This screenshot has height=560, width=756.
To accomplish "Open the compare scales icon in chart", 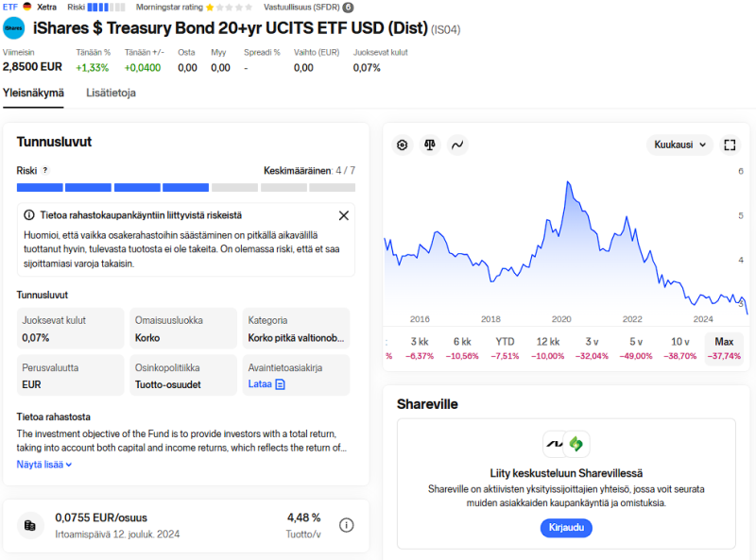I will pos(430,144).
